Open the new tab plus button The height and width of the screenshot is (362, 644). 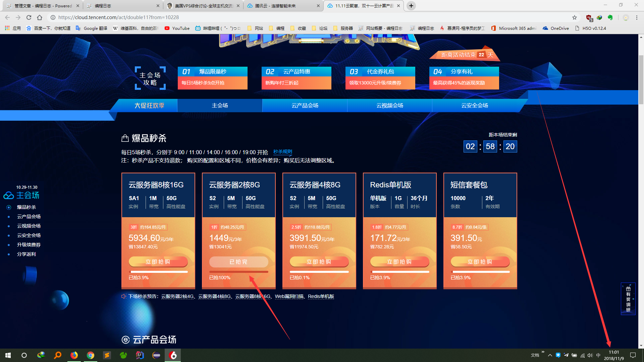pos(411,6)
